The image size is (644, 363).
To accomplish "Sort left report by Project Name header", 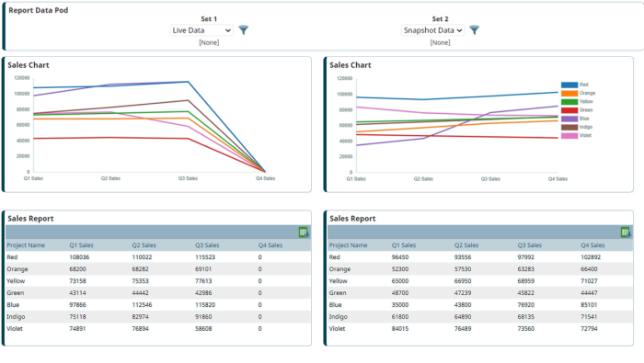I will click(26, 245).
